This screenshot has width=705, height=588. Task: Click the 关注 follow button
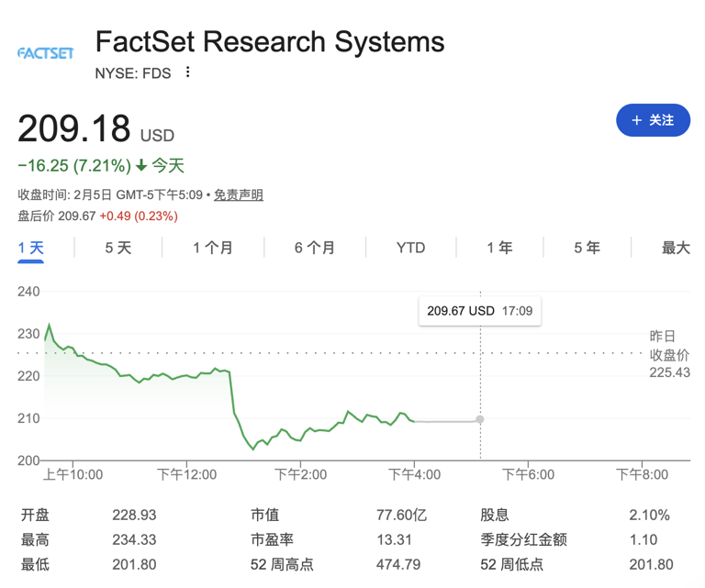(653, 120)
